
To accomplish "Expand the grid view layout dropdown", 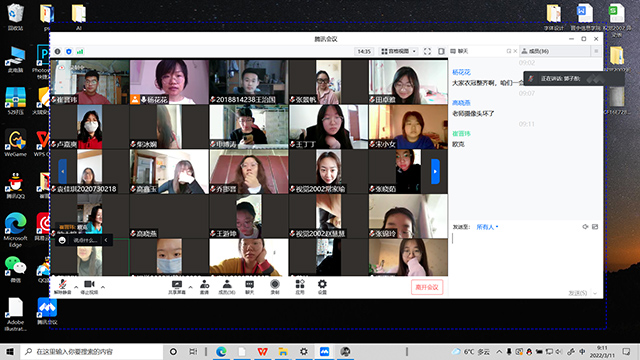I will click(x=398, y=51).
